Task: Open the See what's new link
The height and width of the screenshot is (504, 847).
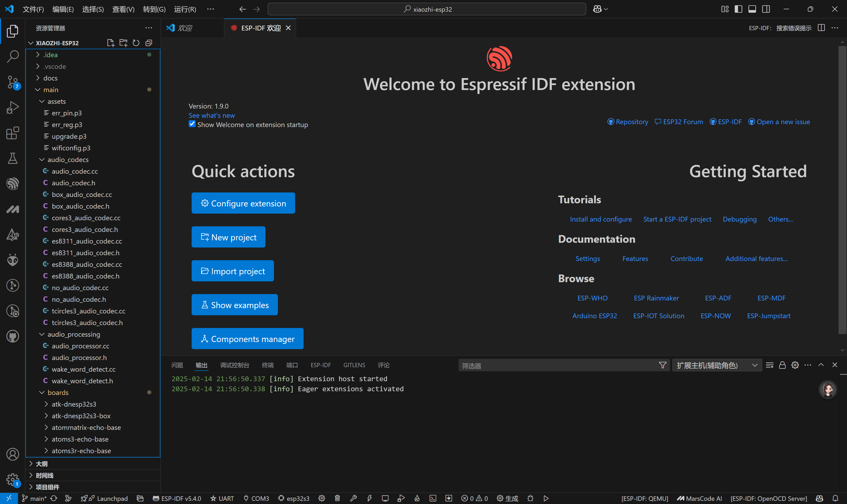Action: (x=211, y=115)
